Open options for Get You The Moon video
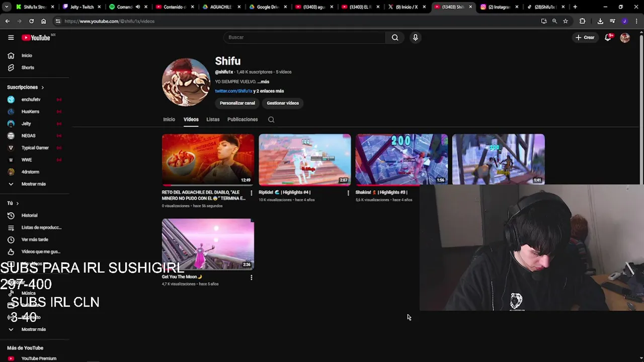The width and height of the screenshot is (644, 362). [x=251, y=277]
